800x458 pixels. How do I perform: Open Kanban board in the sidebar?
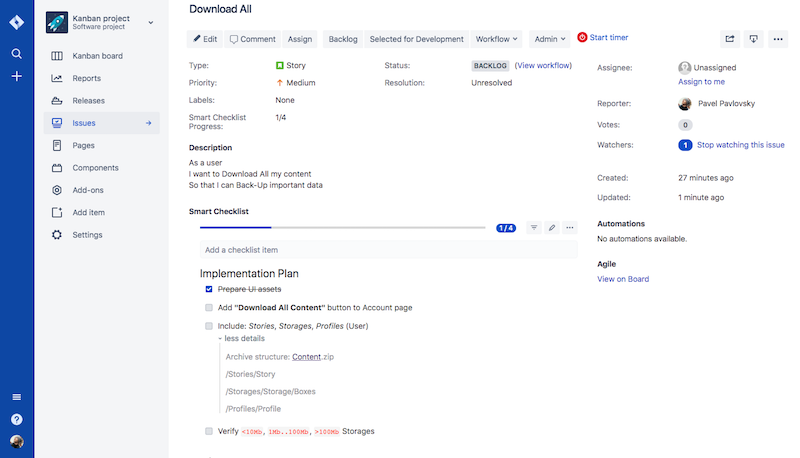tap(97, 56)
